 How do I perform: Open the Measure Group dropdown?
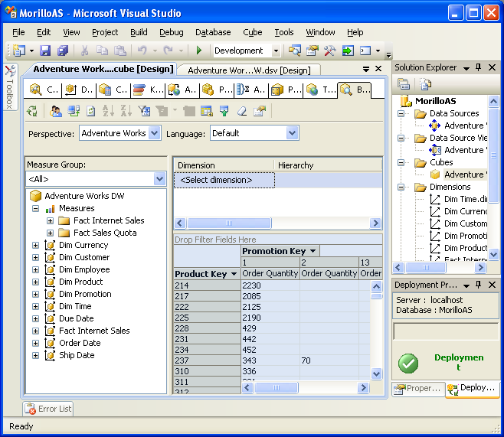[x=160, y=179]
